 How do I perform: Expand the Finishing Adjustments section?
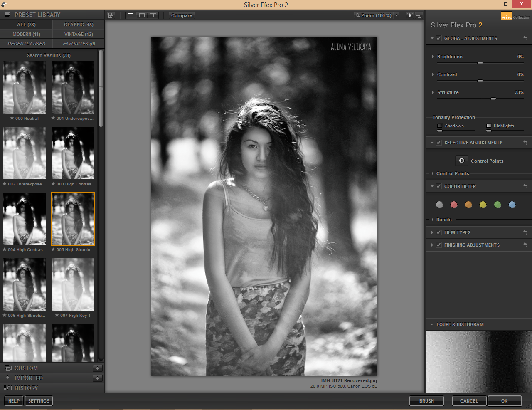432,245
